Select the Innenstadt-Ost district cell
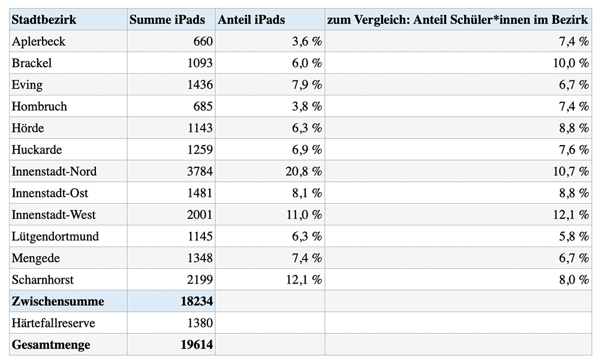The width and height of the screenshot is (599, 364). (x=68, y=193)
